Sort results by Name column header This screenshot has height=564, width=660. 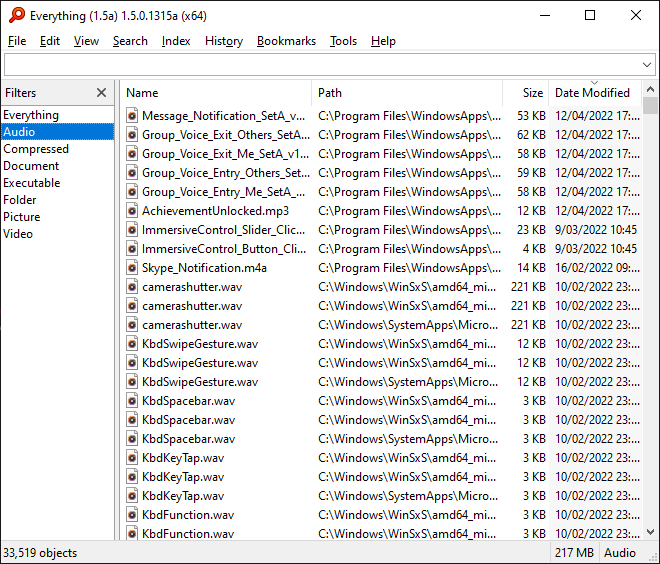coord(216,93)
